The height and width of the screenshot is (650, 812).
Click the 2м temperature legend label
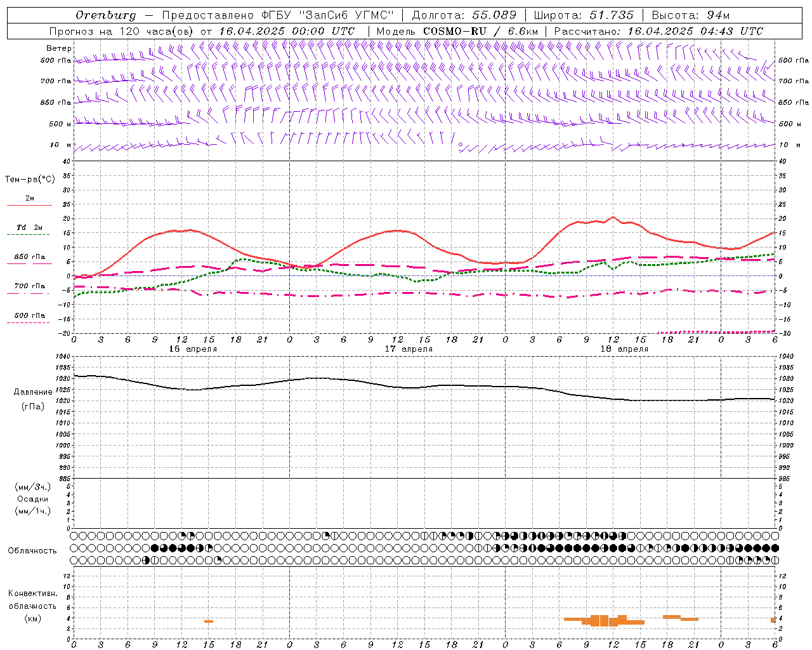30,198
